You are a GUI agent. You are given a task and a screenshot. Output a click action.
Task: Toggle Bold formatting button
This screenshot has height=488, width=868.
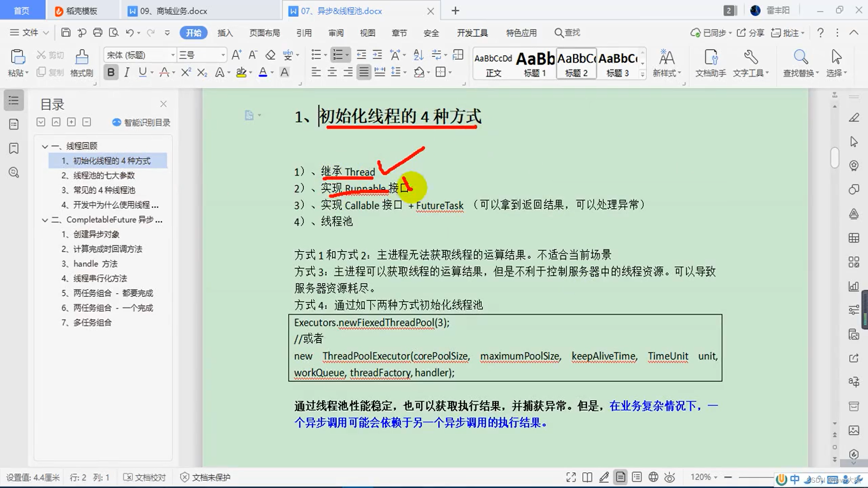click(111, 72)
